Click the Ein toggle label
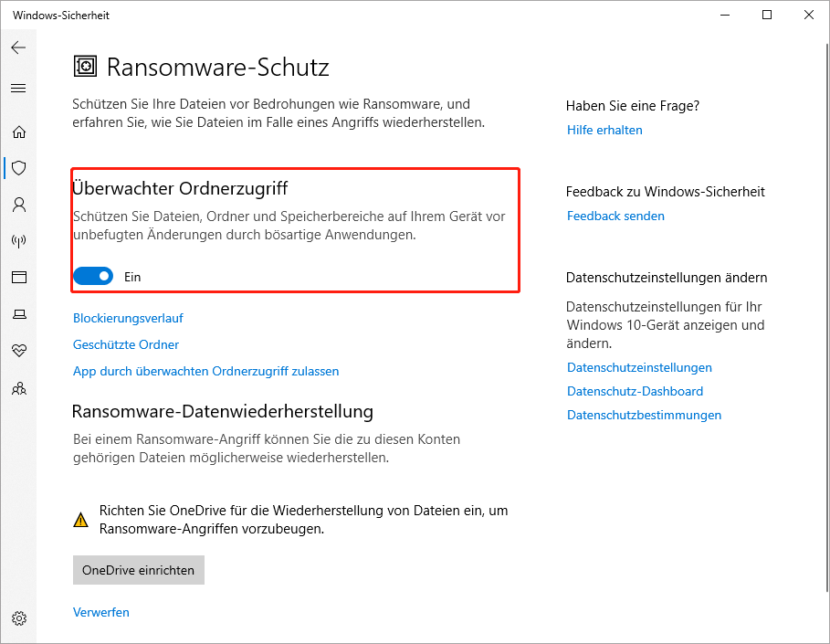The height and width of the screenshot is (644, 830). click(132, 277)
